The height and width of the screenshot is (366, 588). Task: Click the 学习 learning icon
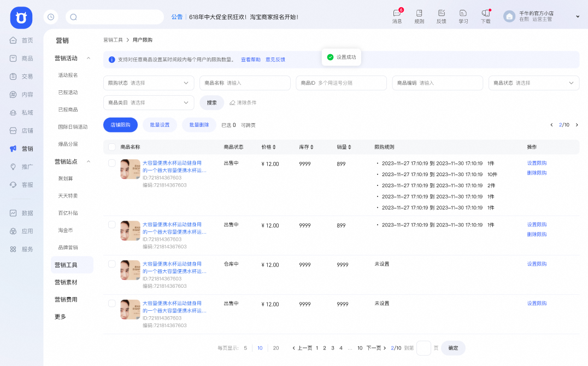(463, 13)
